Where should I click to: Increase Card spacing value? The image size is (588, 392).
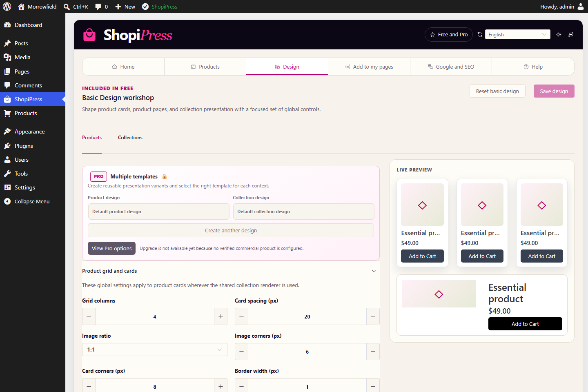click(x=373, y=316)
